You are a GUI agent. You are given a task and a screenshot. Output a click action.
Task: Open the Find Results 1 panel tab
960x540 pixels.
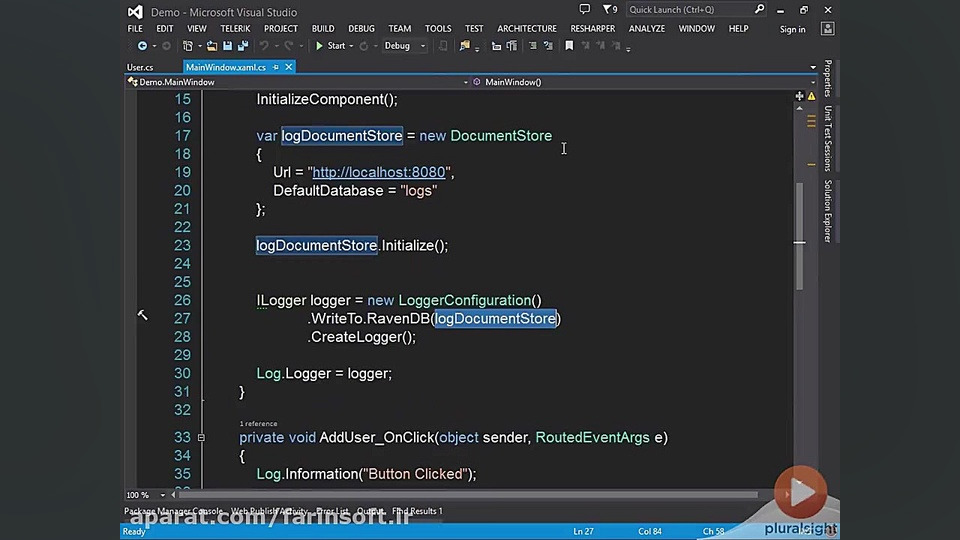(417, 511)
